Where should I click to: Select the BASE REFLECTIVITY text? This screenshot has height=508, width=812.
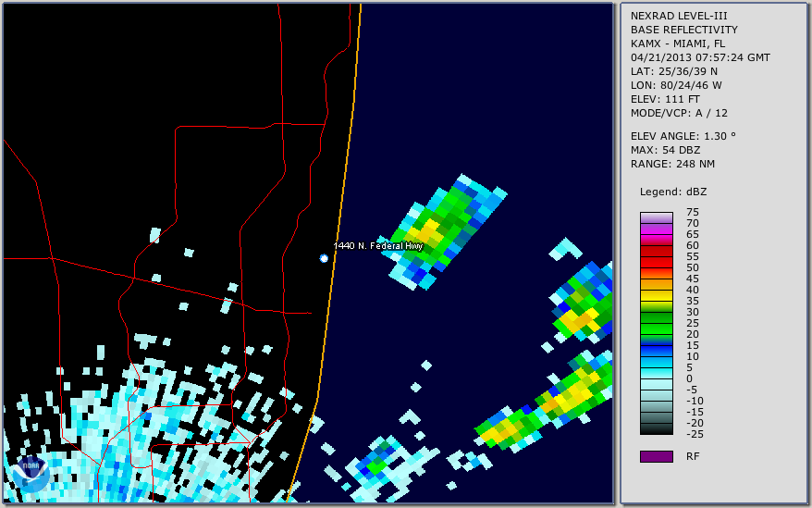[683, 30]
